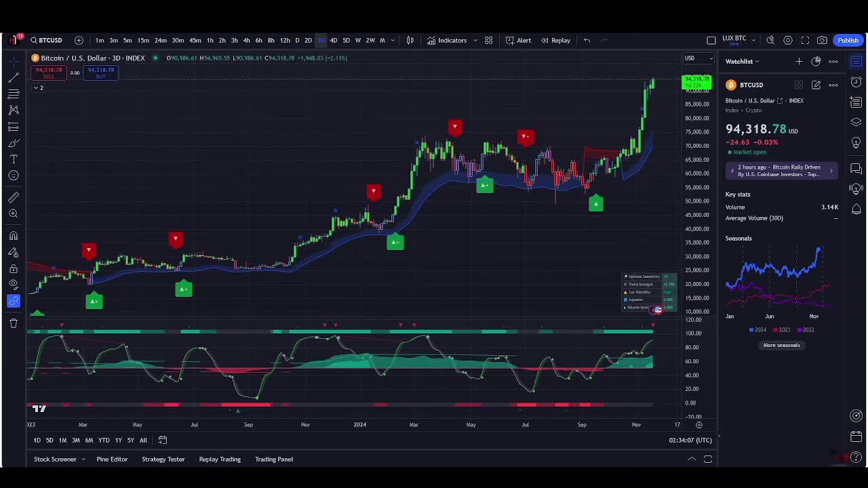The image size is (868, 488).
Task: Open chart settings hexagon icon
Action: (x=788, y=41)
